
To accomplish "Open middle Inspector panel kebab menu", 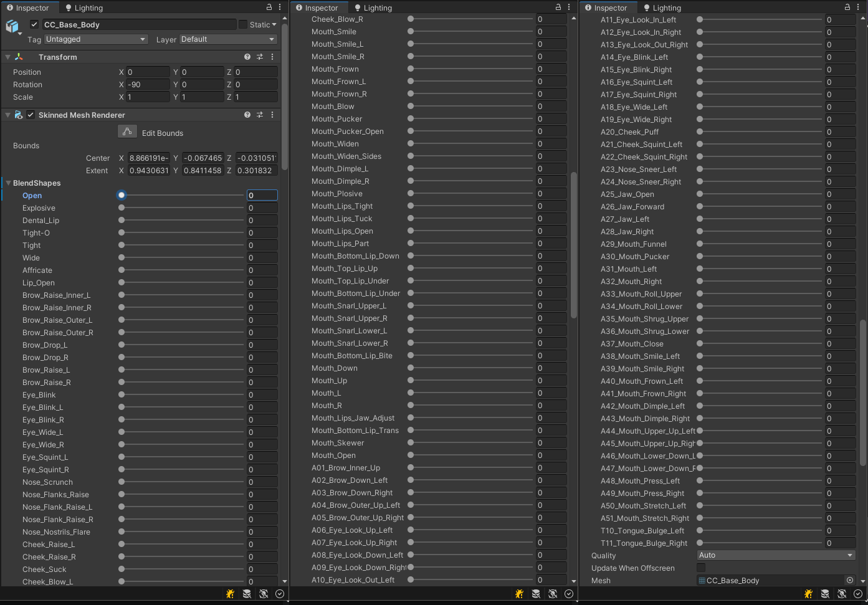I will coord(569,7).
